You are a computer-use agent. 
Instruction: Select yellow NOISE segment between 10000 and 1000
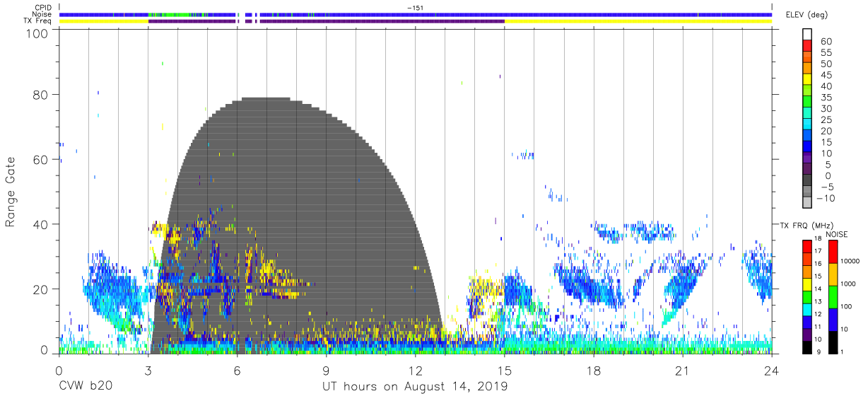tap(832, 274)
